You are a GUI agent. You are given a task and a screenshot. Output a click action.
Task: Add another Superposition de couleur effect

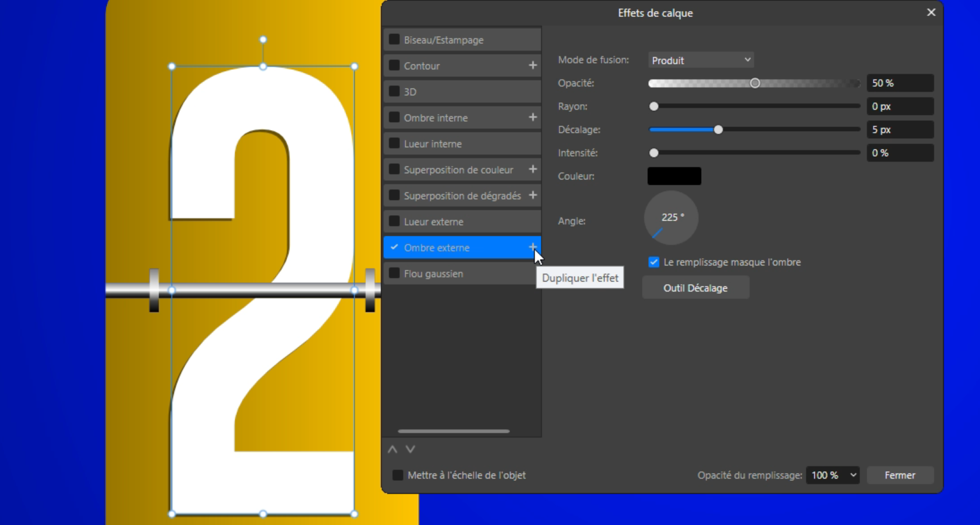(532, 169)
